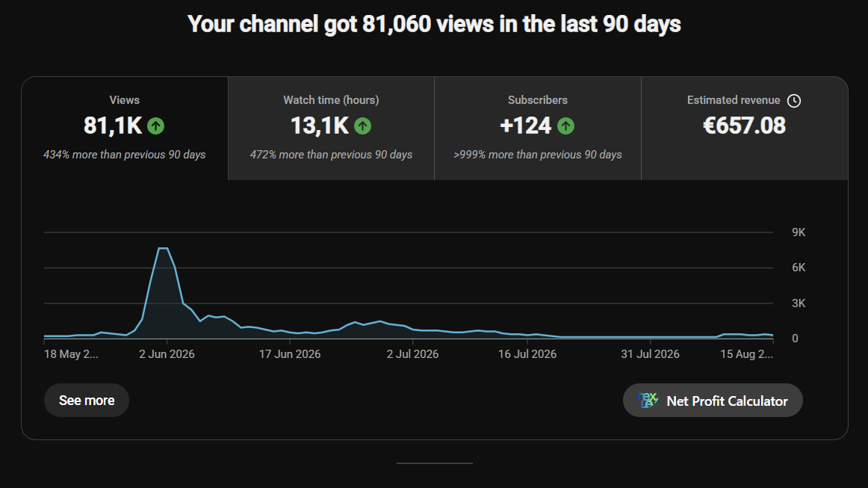Click the 16 Jul 2026 axis label

click(527, 354)
